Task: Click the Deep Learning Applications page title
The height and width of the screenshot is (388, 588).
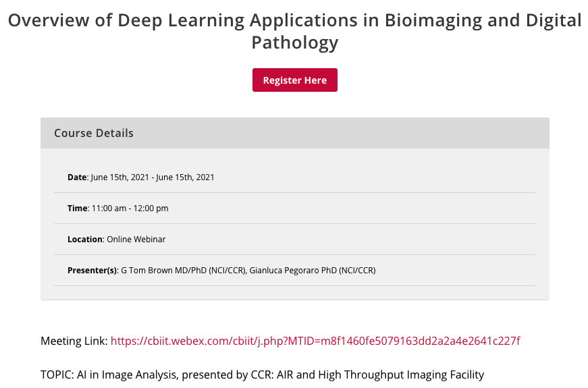Action: point(294,20)
